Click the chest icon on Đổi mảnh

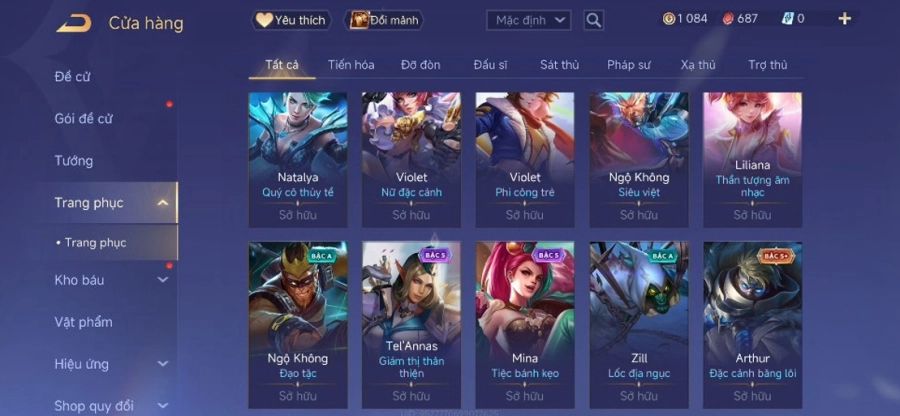point(359,20)
